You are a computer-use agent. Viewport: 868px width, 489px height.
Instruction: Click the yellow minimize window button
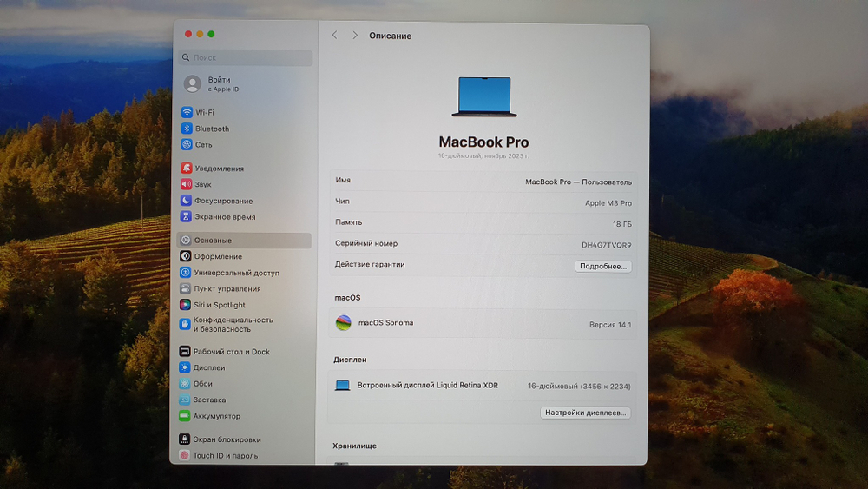pos(200,35)
